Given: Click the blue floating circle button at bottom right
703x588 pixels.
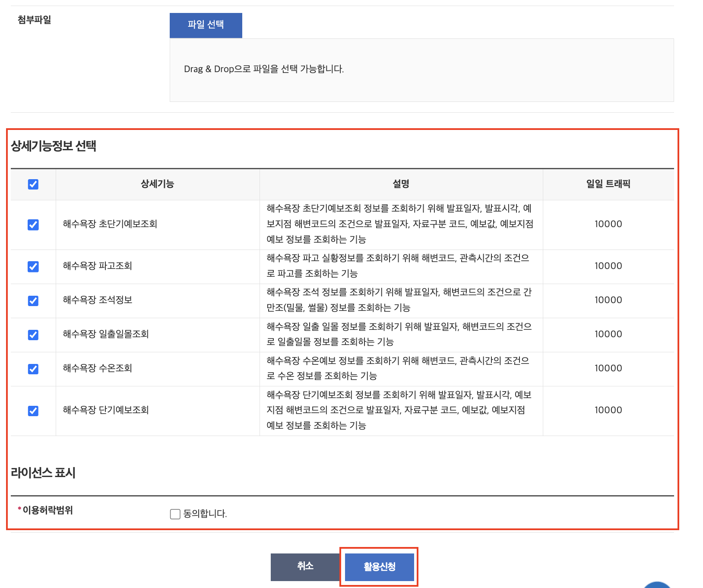Looking at the screenshot, I should pyautogui.click(x=657, y=585).
